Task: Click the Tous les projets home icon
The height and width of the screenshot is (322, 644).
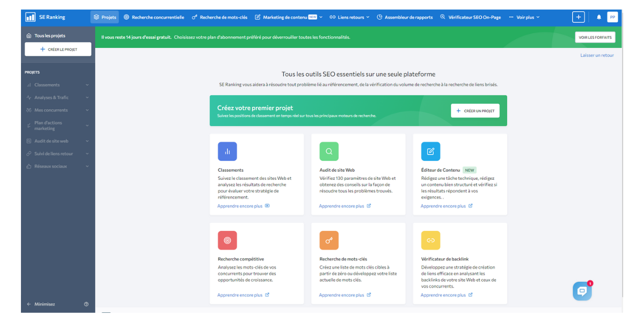Action: (x=29, y=36)
